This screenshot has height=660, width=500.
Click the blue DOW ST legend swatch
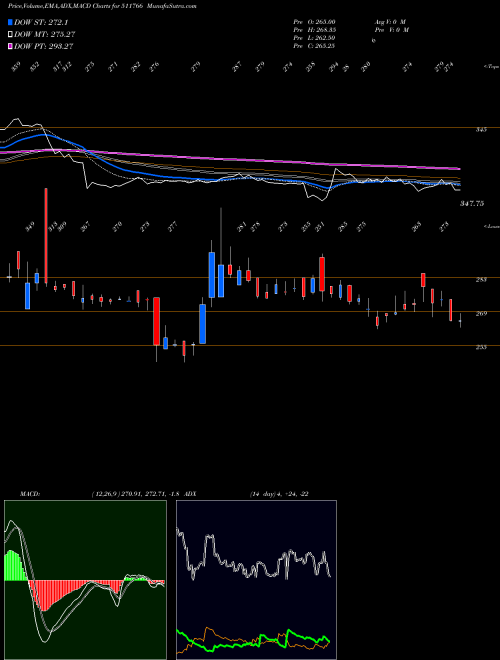point(10,22)
